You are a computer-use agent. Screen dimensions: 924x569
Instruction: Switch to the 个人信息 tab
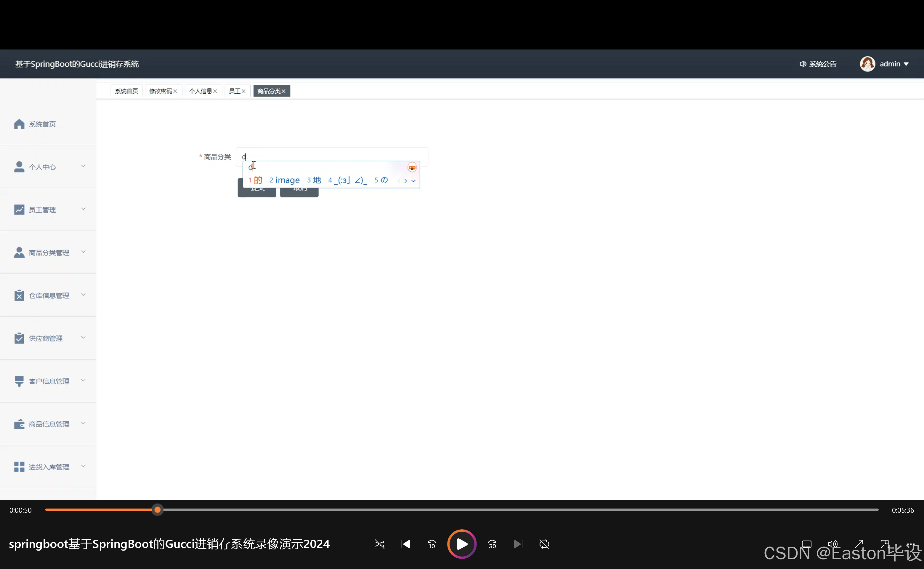point(200,91)
